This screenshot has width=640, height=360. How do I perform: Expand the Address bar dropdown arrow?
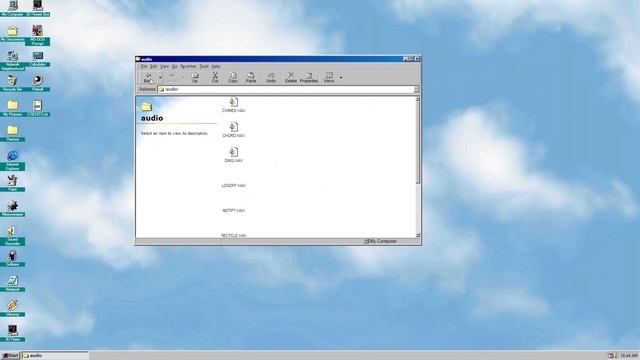[416, 89]
